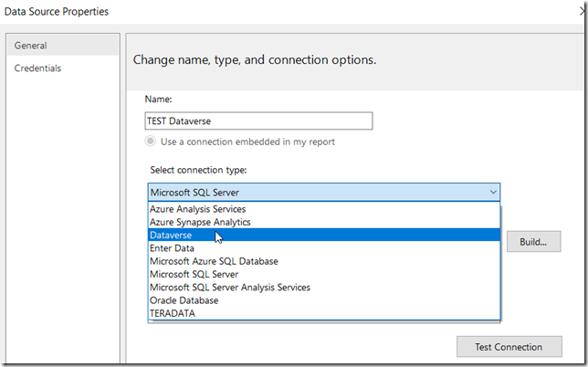588x367 pixels.
Task: Select Microsoft SQL Server Analysis Services
Action: 324,288
